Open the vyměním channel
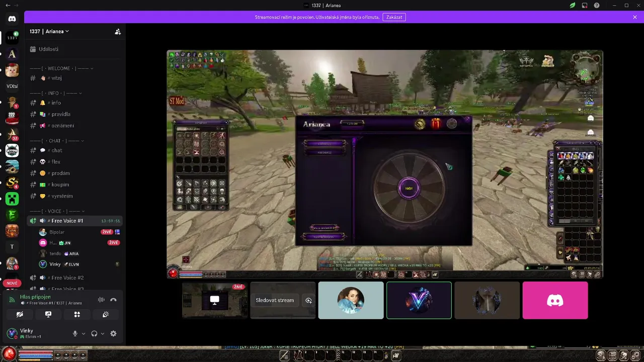Image resolution: width=644 pixels, height=362 pixels. click(x=75, y=196)
